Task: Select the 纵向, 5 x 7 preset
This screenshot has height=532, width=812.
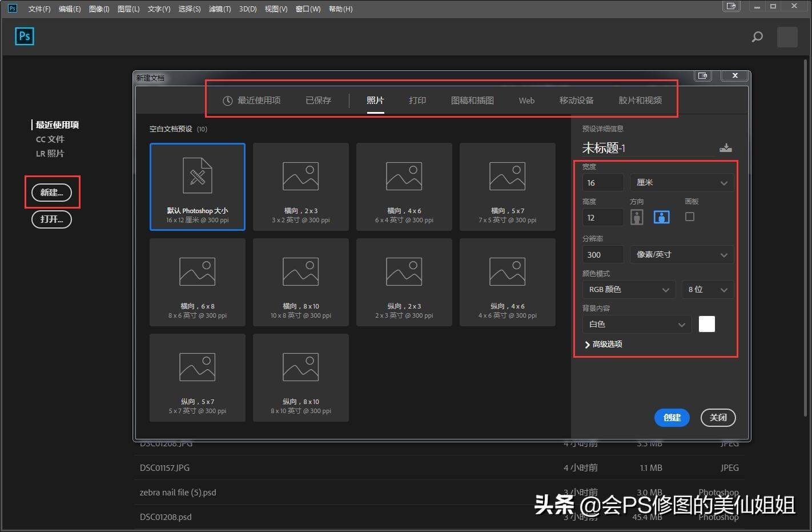Action: [x=198, y=378]
